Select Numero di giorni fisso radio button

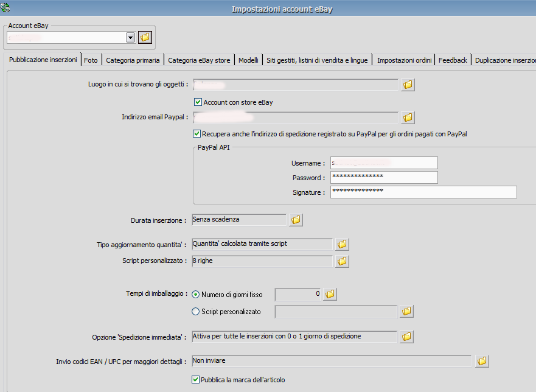pyautogui.click(x=195, y=294)
